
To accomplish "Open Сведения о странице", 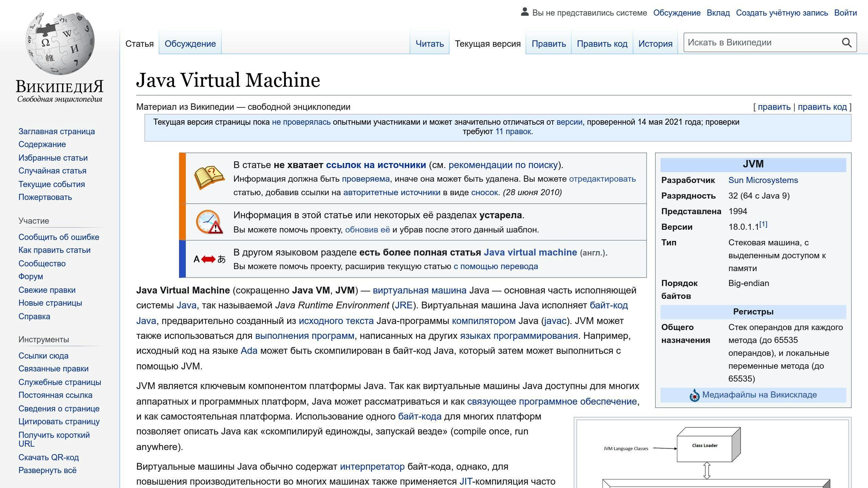I will (x=59, y=409).
